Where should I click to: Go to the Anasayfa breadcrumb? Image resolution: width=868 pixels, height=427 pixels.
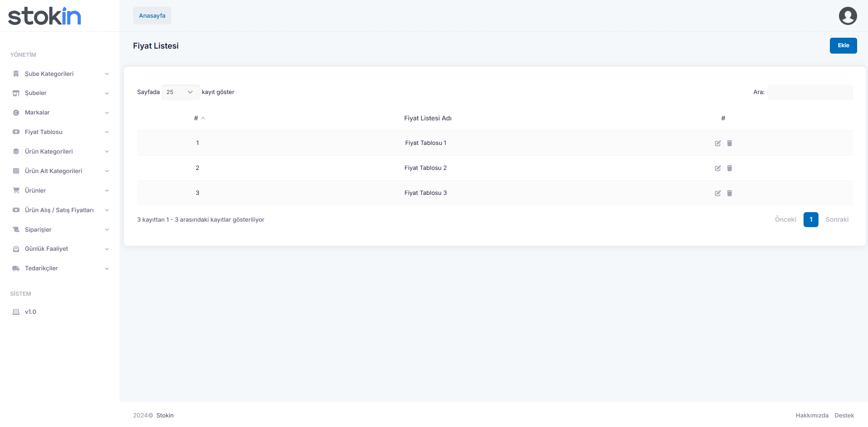coord(152,16)
